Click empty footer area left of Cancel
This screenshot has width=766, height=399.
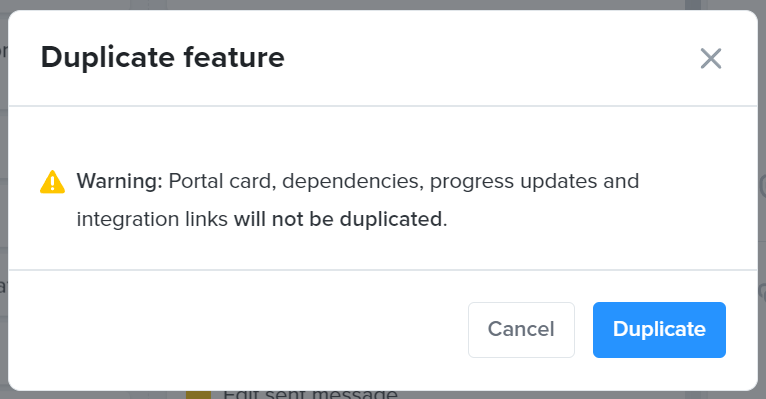[x=238, y=330]
